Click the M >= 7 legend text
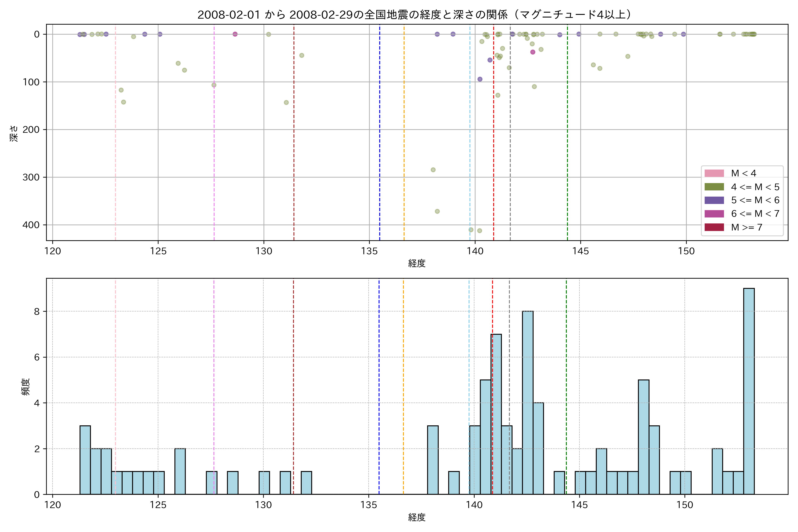798x532 pixels. coord(746,227)
